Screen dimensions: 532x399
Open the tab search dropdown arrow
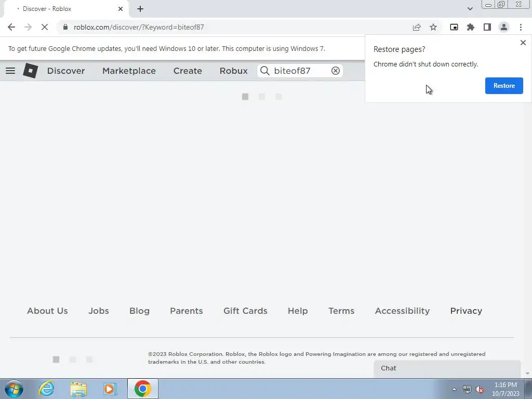point(470,9)
